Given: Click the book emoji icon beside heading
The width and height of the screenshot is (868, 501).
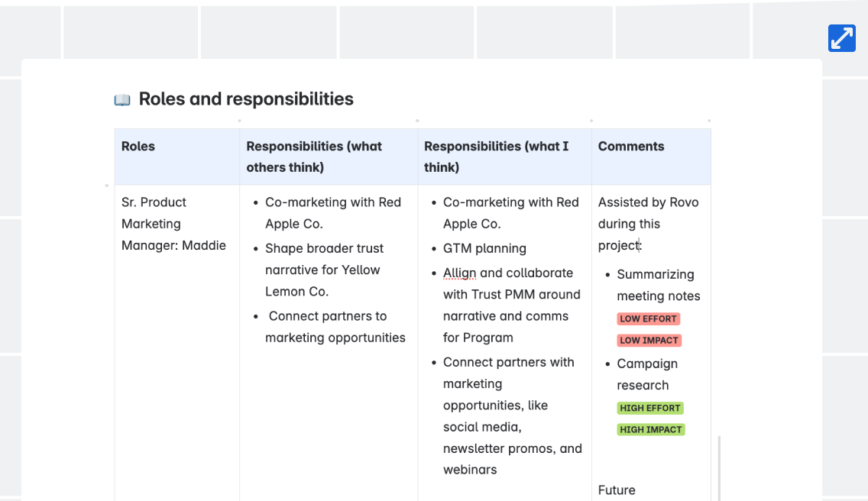Looking at the screenshot, I should (122, 100).
